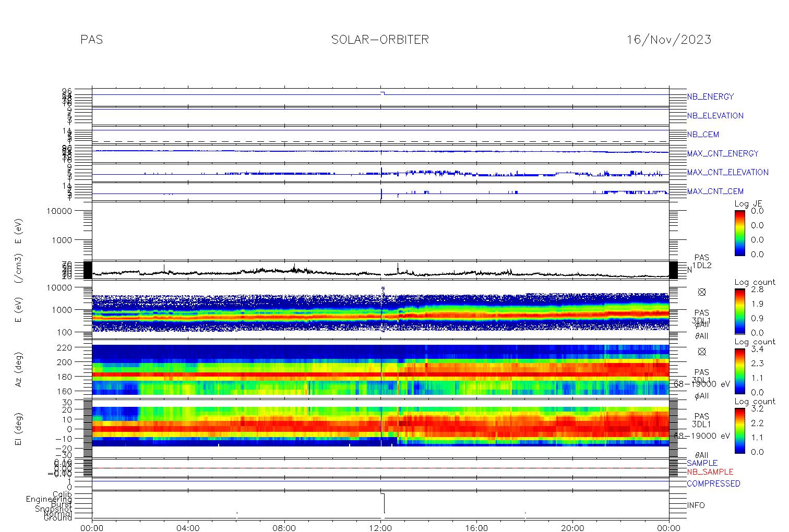The image size is (789, 532).
Task: Click the step at 12:00 in the NB_ENERGY trace
Action: click(382, 93)
